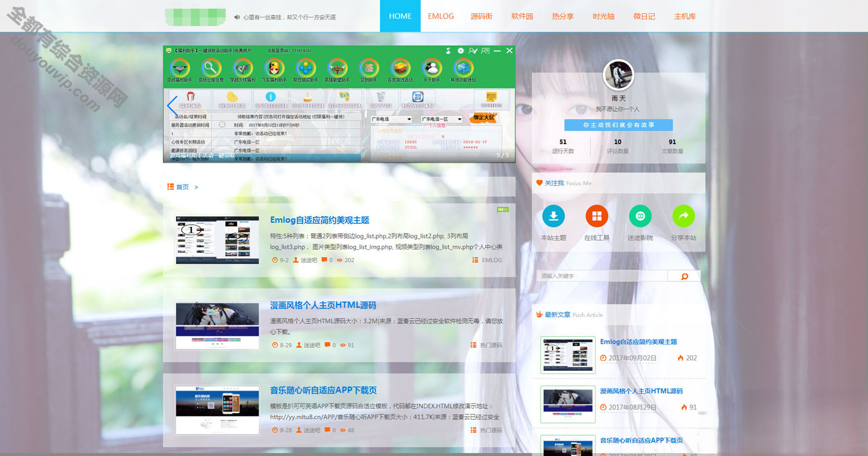868x456 pixels.
Task: Go to 源码街 in navigation
Action: pyautogui.click(x=481, y=16)
